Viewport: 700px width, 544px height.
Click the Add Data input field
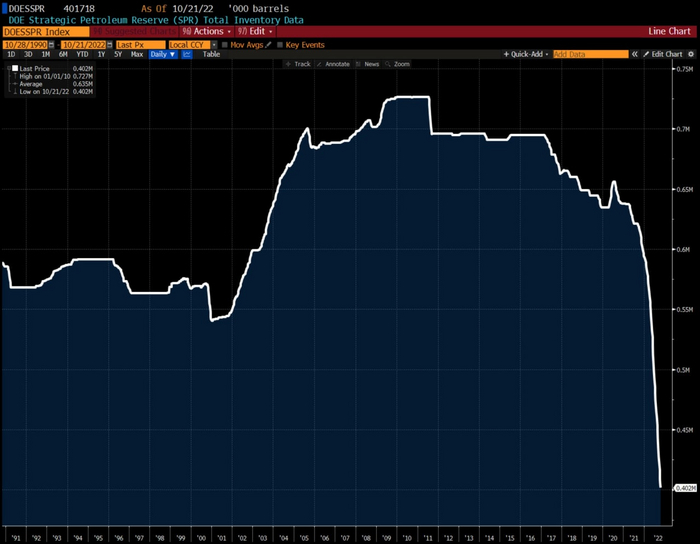[x=590, y=54]
